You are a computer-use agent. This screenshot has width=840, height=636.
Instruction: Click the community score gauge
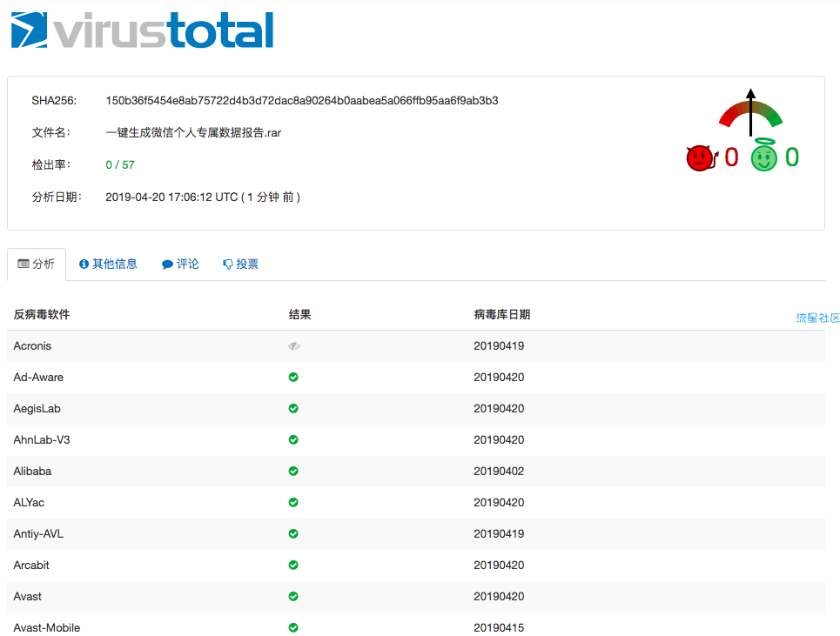[x=750, y=112]
